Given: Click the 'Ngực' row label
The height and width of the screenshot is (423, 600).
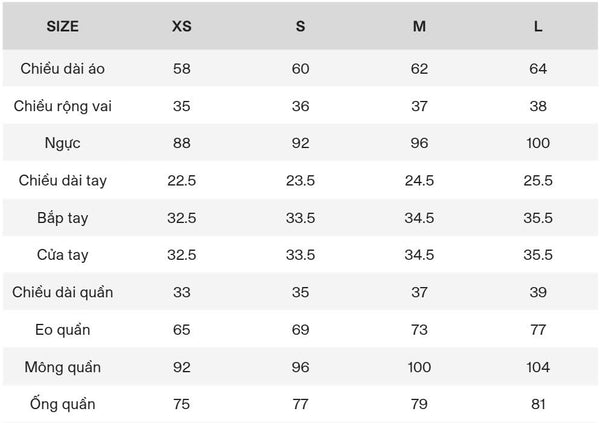Looking at the screenshot, I should pos(62,143).
